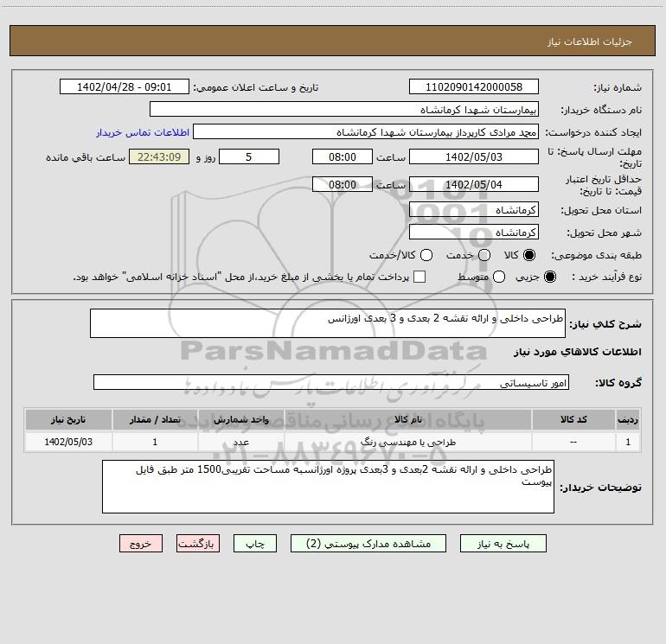Click the جزئیات اطلاعات نیاز header title
This screenshot has height=644, width=666.
click(x=590, y=41)
